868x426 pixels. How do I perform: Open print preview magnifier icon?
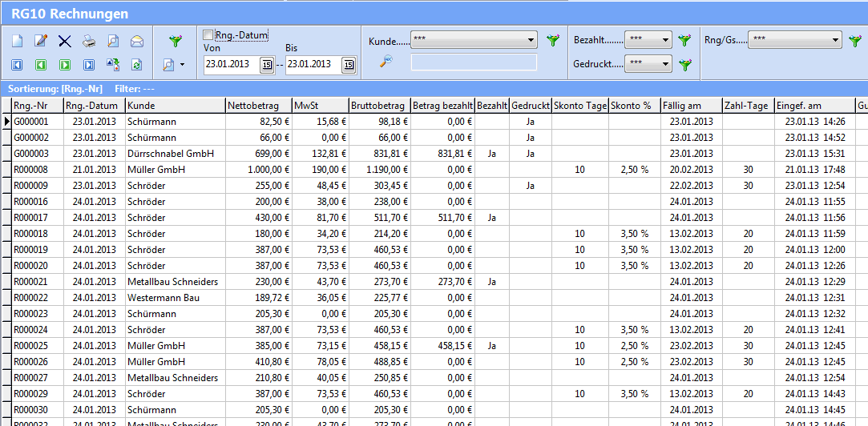pos(113,41)
